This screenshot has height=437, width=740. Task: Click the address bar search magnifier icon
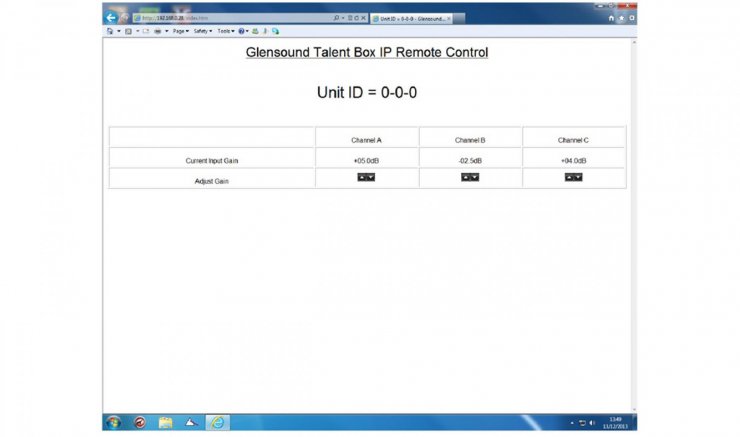[336, 18]
